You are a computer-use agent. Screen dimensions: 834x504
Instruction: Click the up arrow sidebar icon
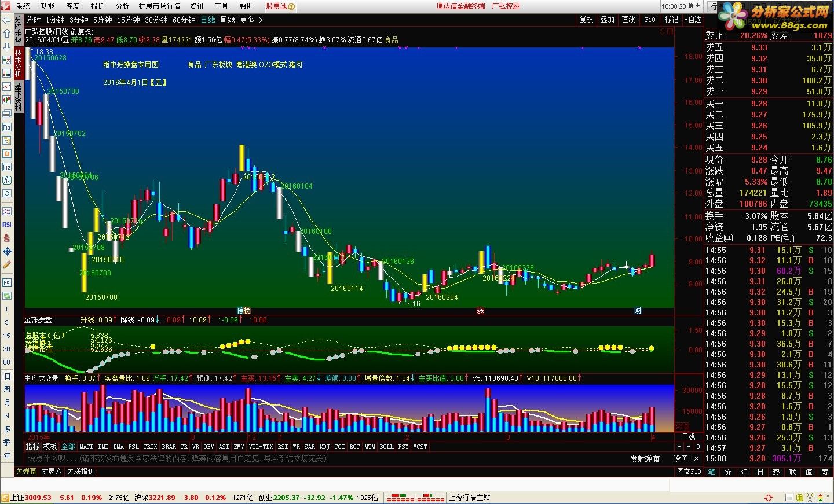(7, 35)
